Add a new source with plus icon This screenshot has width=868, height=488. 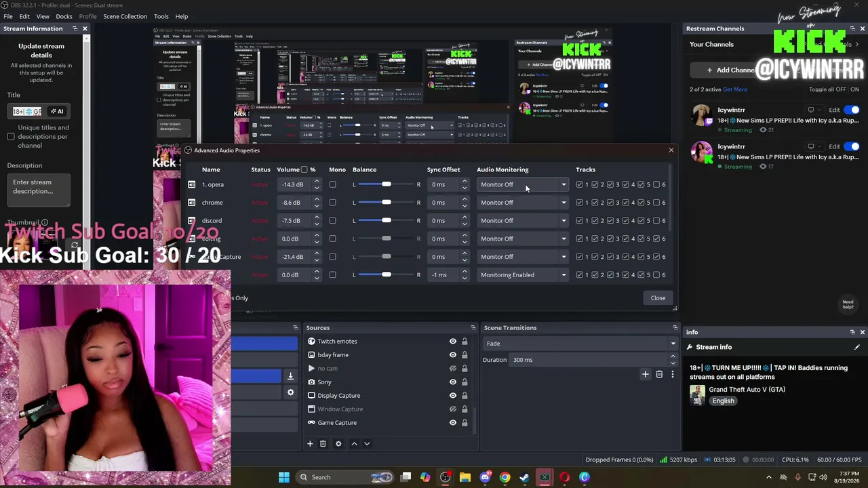click(310, 444)
